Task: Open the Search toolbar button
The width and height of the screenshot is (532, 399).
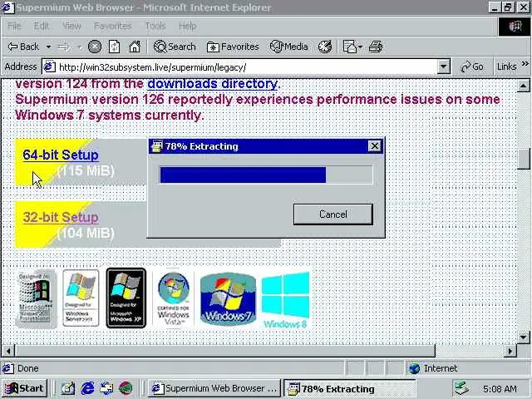Action: (175, 47)
